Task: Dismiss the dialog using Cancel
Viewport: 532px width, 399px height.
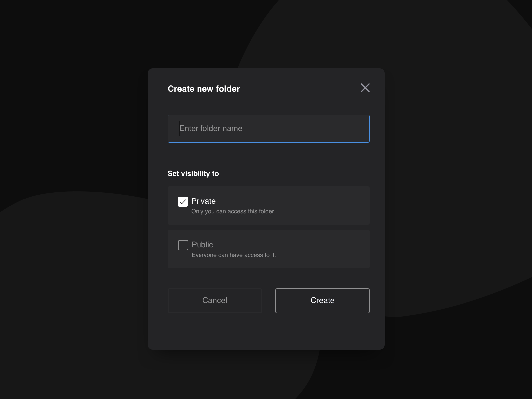Action: 214,300
